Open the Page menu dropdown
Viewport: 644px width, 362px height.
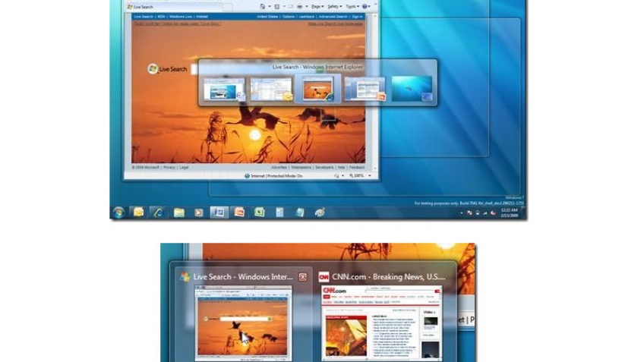pyautogui.click(x=317, y=7)
